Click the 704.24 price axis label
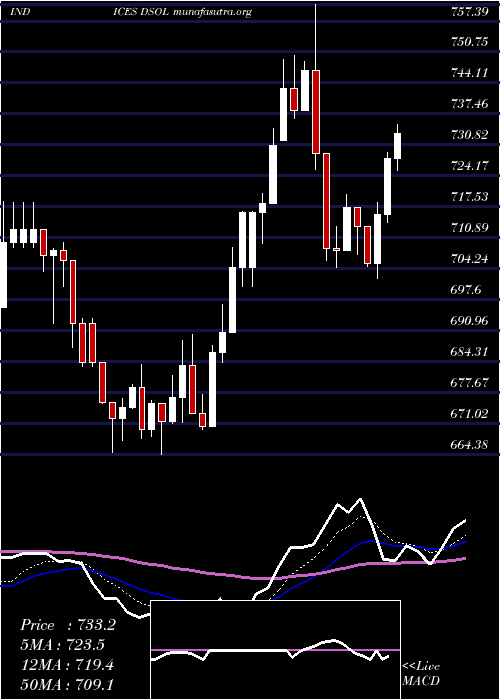Viewport: 500px width, 700px height. pos(469,259)
